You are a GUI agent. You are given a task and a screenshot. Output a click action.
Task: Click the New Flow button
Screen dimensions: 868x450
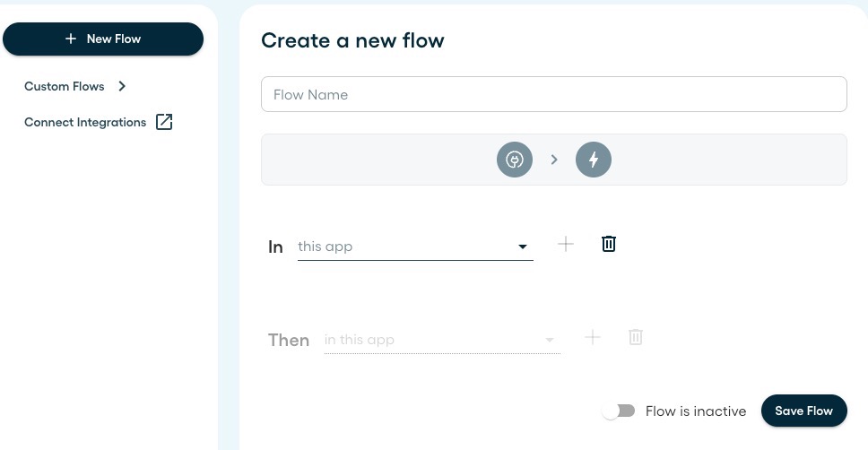tap(103, 39)
